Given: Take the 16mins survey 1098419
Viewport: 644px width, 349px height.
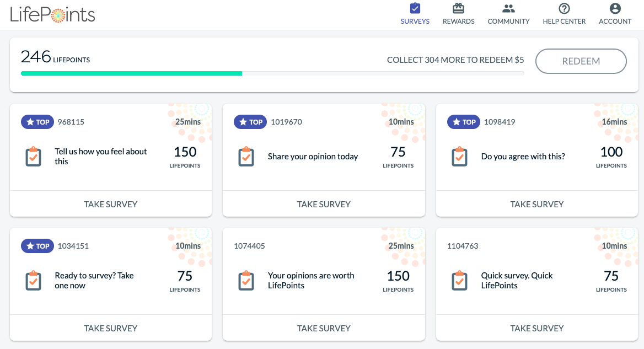Looking at the screenshot, I should (537, 204).
